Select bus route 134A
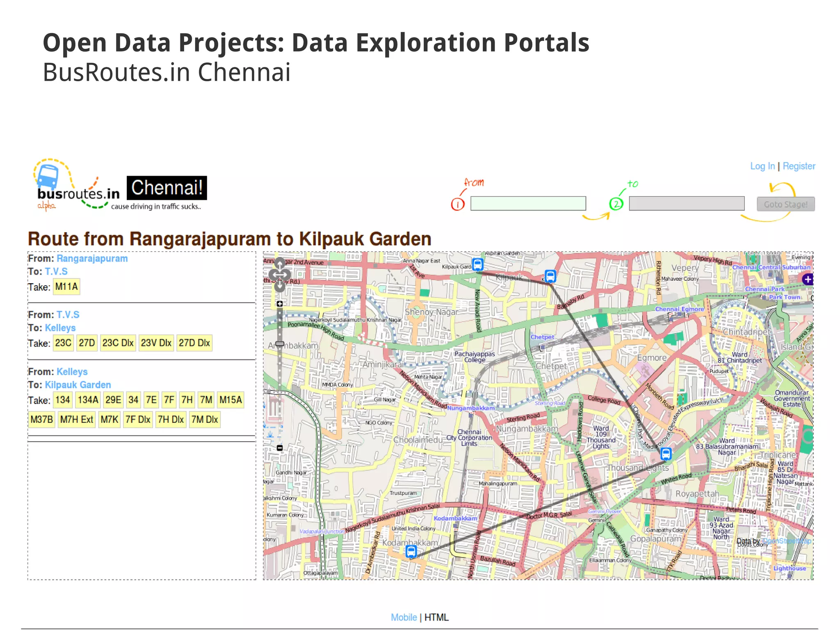 [x=88, y=400]
